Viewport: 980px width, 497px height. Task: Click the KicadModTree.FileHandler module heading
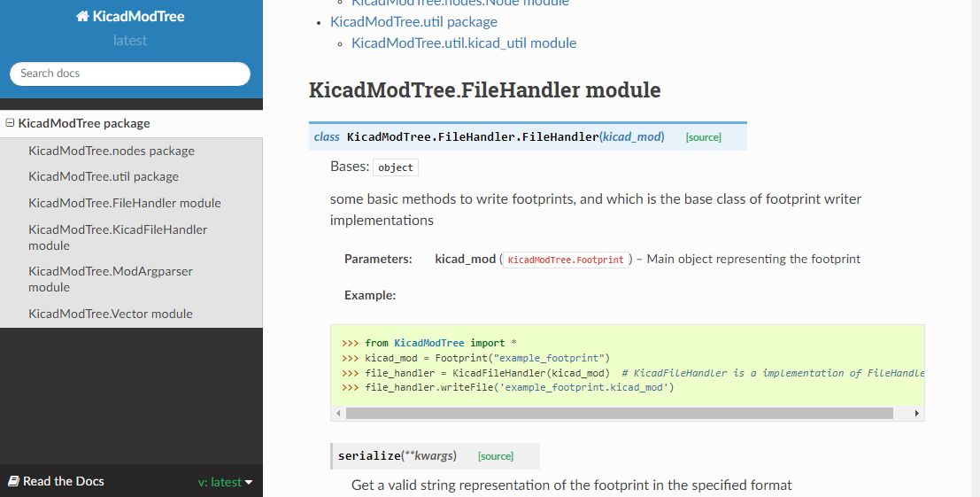(x=484, y=90)
